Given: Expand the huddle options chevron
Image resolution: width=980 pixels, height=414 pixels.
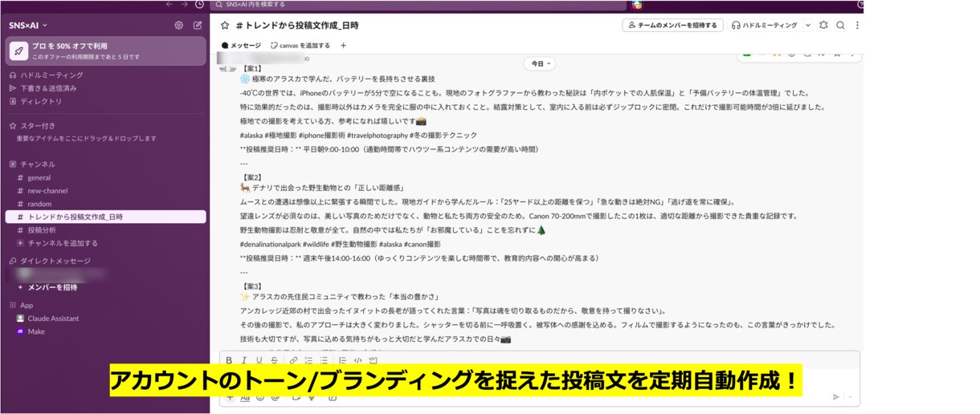Looking at the screenshot, I should 808,25.
